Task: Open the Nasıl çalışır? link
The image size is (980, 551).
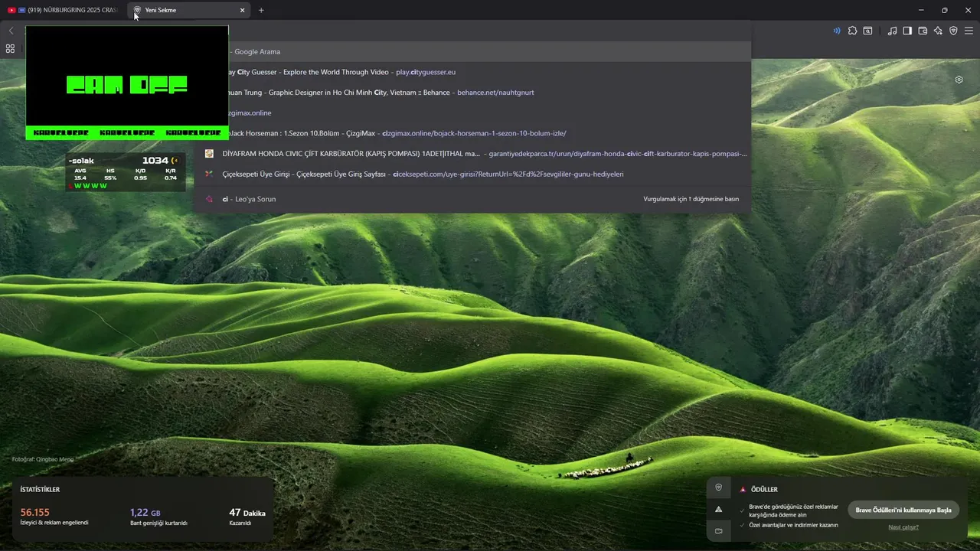Action: 903,527
